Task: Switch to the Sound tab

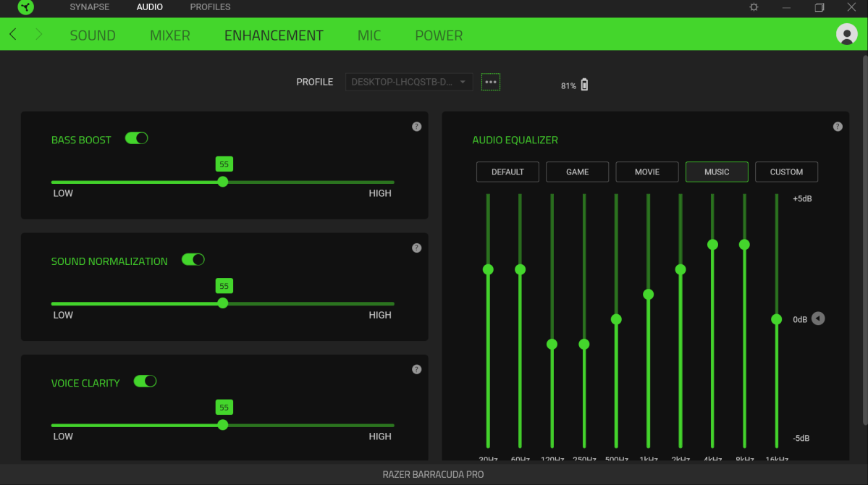Action: 93,35
